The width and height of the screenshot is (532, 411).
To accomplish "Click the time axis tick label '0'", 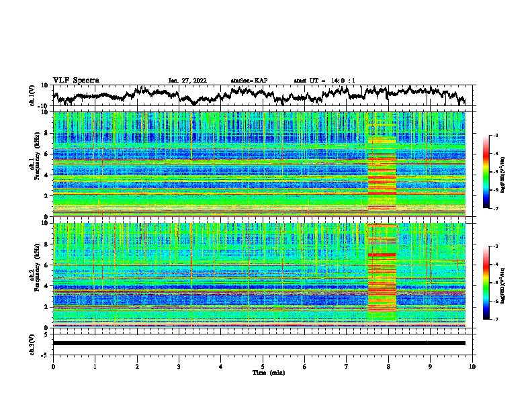I will coord(53,367).
